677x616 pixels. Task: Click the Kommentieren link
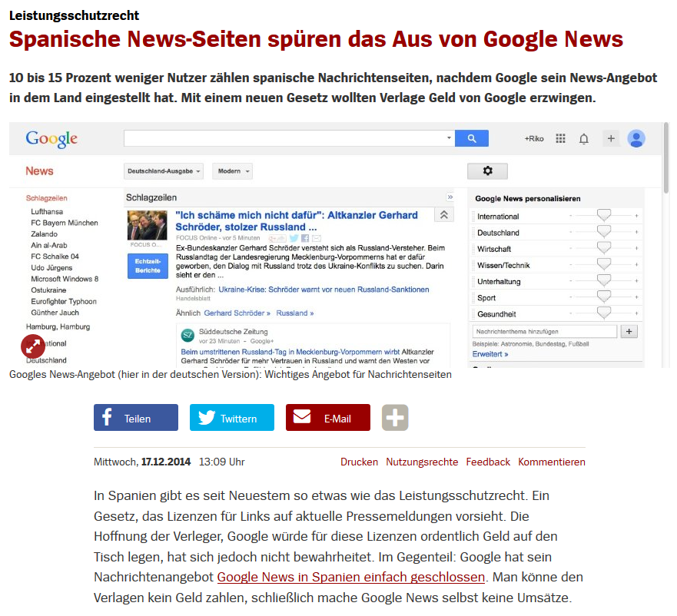(552, 462)
